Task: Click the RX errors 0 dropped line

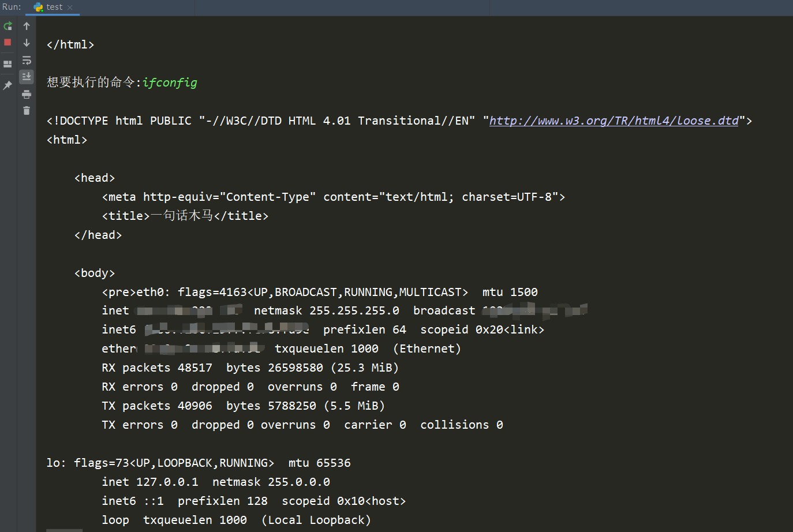Action: pyautogui.click(x=250, y=387)
